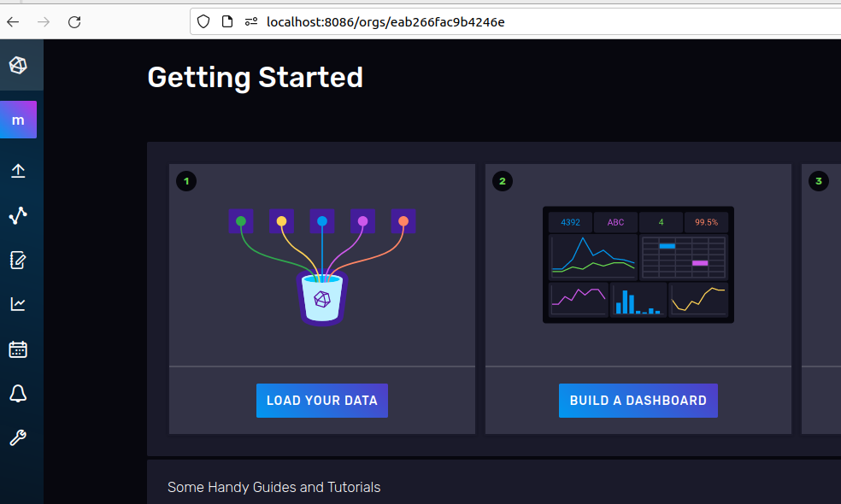Click 'Some Handy Guides and Tutorials' text
The image size is (841, 504).
(274, 487)
